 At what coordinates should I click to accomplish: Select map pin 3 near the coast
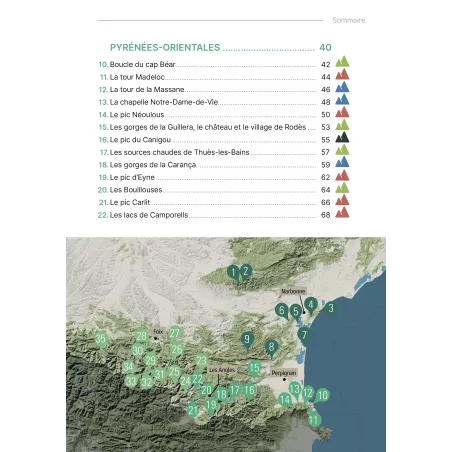pyautogui.click(x=331, y=308)
